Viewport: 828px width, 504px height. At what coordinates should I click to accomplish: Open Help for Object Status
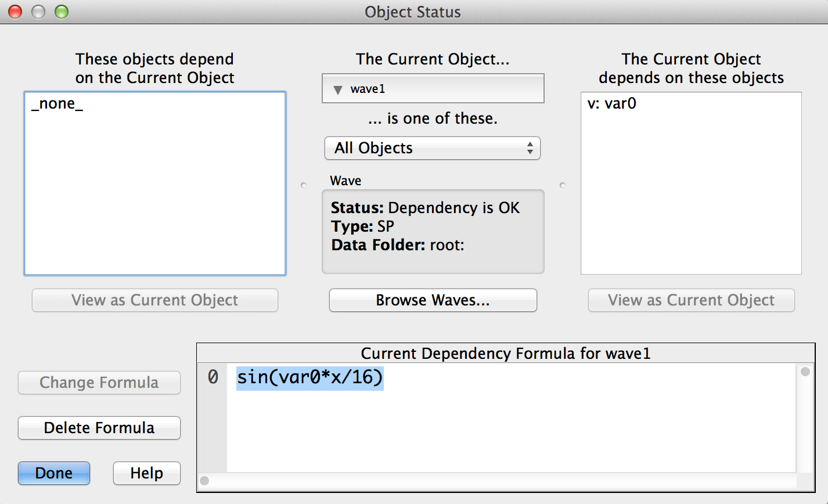pyautogui.click(x=146, y=473)
